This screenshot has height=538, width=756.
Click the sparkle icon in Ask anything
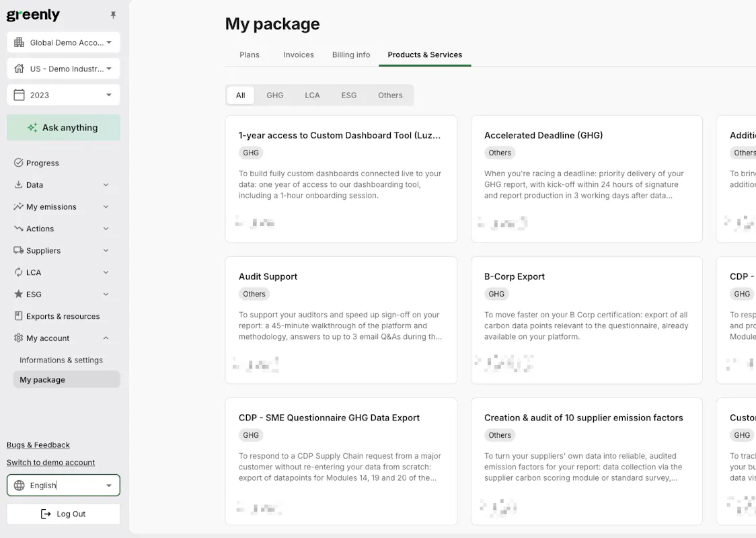[x=32, y=128]
